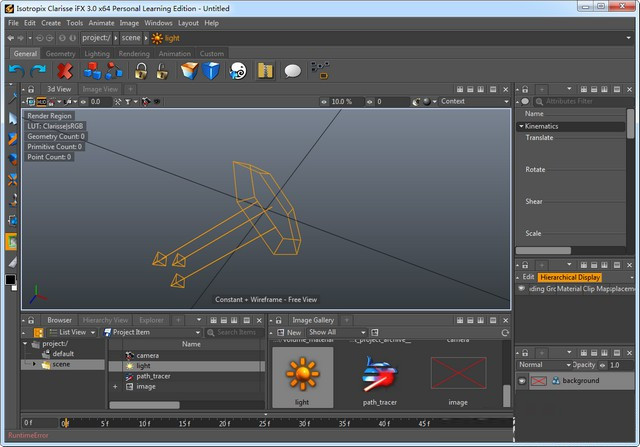
Task: Click the blue Undo arrow icon
Action: [17, 71]
